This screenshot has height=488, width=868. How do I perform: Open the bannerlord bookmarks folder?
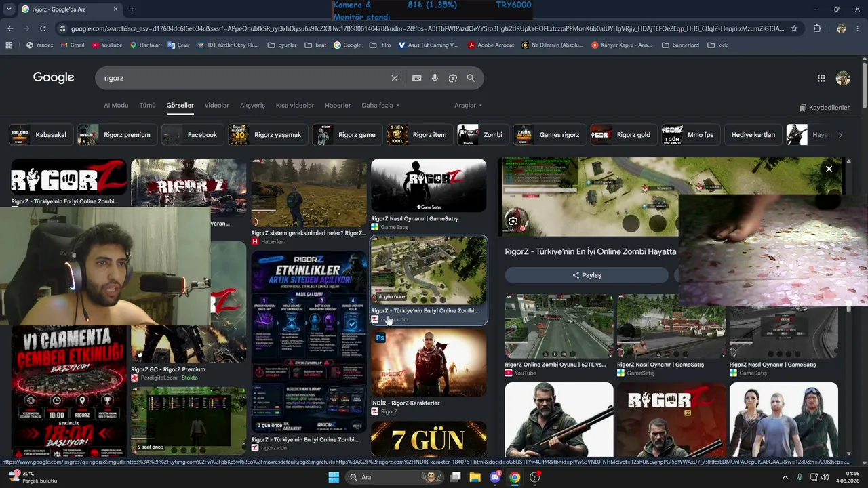pyautogui.click(x=680, y=45)
